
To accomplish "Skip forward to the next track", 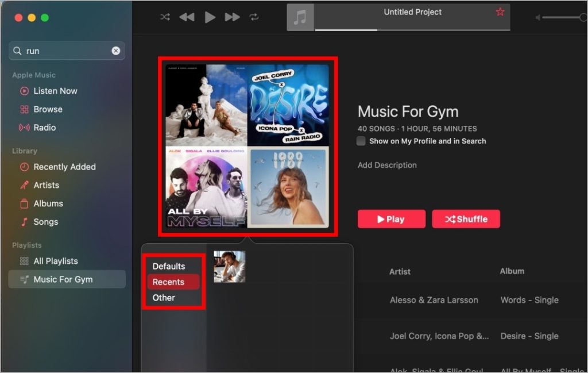I will (232, 17).
